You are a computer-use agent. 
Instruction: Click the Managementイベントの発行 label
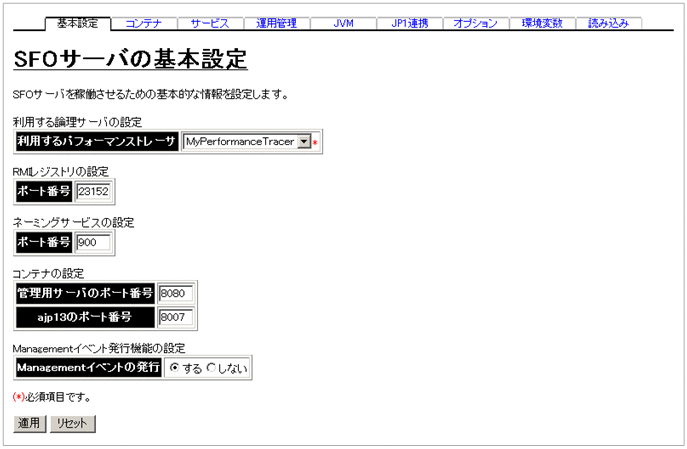pos(89,367)
